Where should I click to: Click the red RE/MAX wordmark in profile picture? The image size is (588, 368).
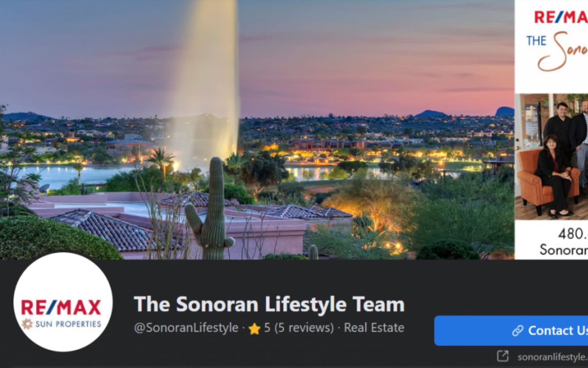click(61, 307)
